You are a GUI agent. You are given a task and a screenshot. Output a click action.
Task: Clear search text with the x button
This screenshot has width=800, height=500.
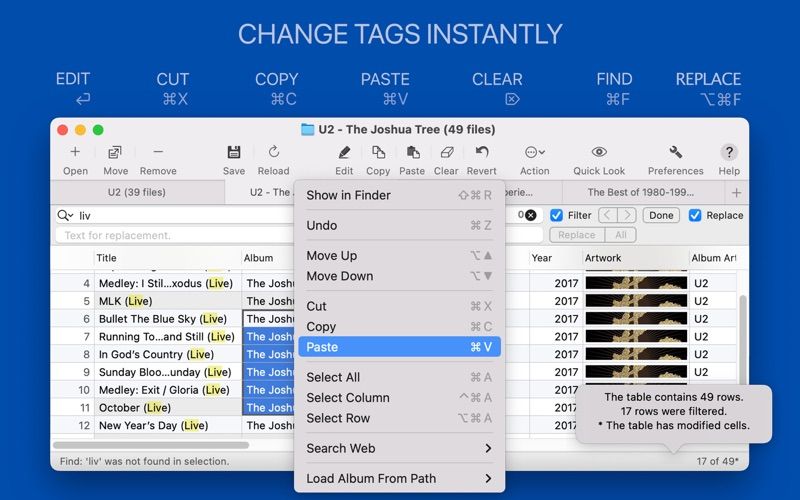(531, 215)
